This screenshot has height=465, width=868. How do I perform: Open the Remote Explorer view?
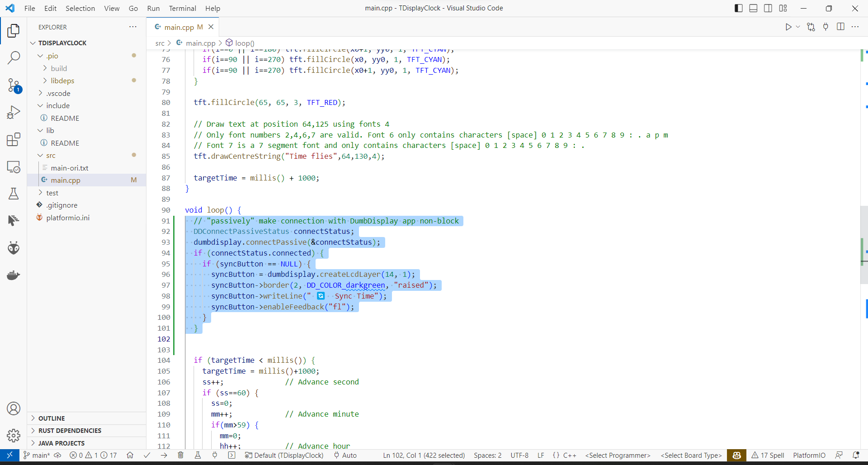click(x=14, y=167)
